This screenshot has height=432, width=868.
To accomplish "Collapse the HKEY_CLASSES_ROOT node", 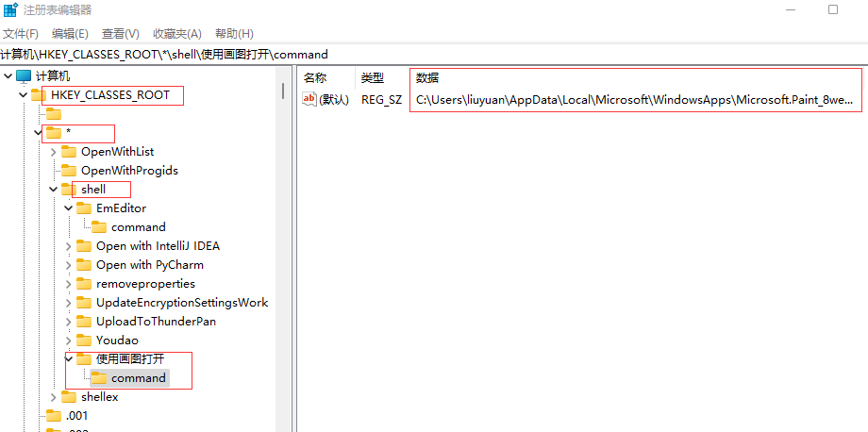I will click(x=23, y=94).
